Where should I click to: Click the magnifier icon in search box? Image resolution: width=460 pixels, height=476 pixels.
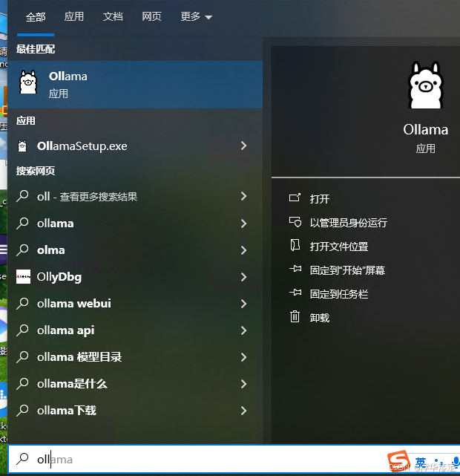pyautogui.click(x=22, y=459)
